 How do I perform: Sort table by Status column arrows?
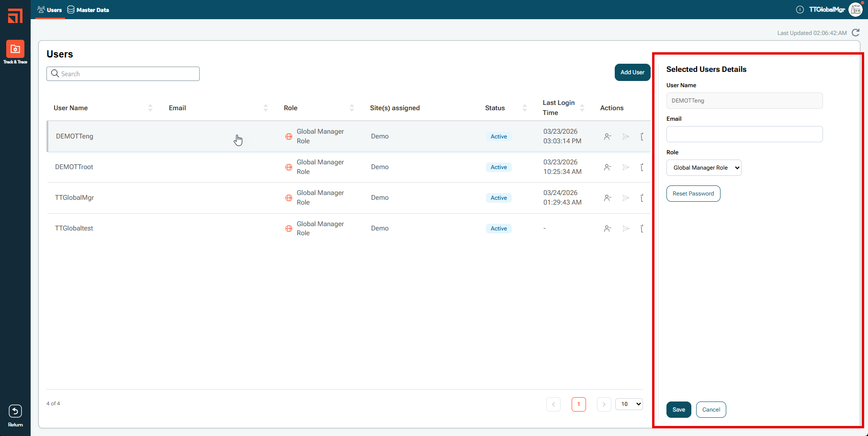tap(525, 108)
